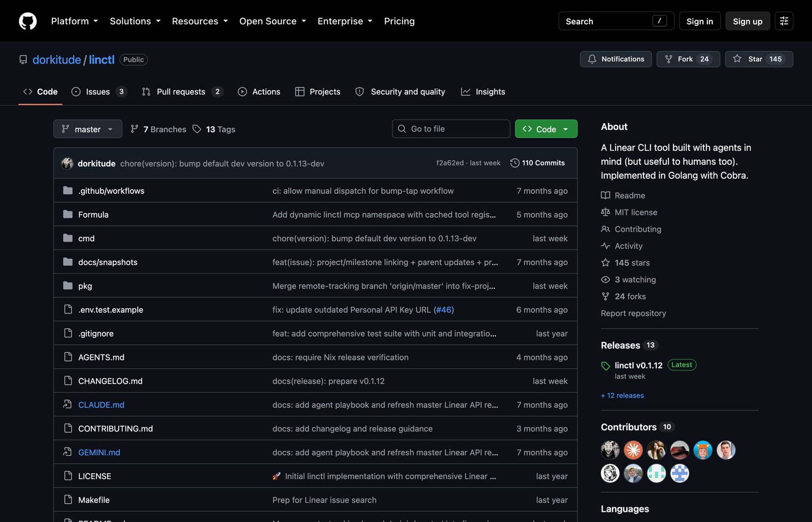This screenshot has height=522, width=812.
Task: Click the book icon beside Readme
Action: (x=605, y=195)
